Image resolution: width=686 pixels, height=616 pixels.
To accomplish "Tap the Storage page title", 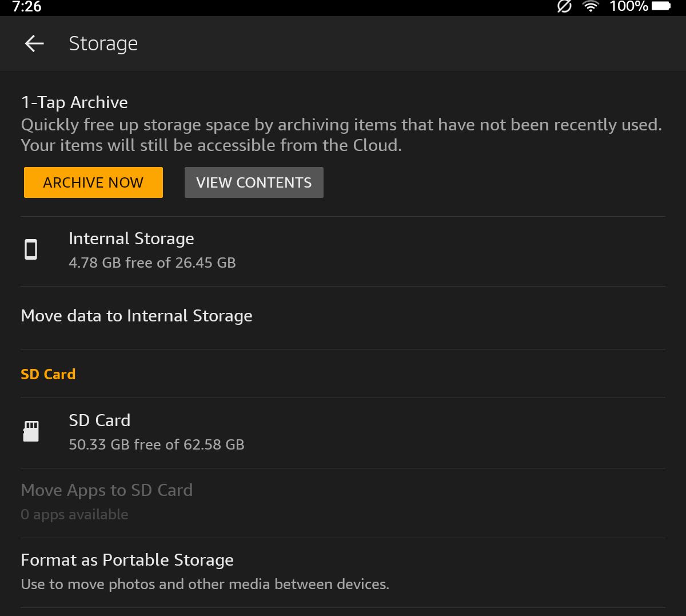I will click(103, 43).
